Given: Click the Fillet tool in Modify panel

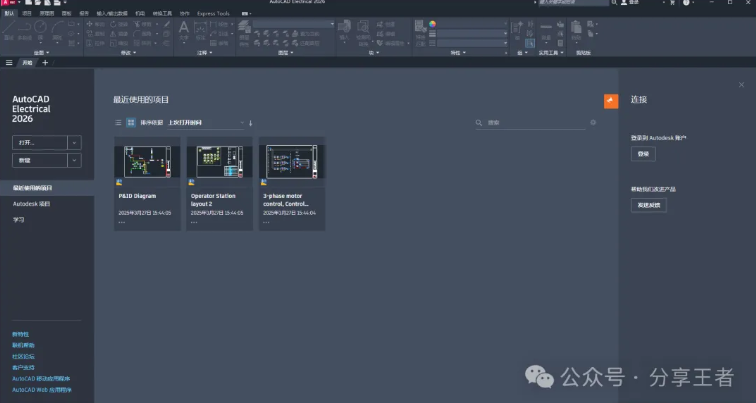Looking at the screenshot, I should 143,34.
